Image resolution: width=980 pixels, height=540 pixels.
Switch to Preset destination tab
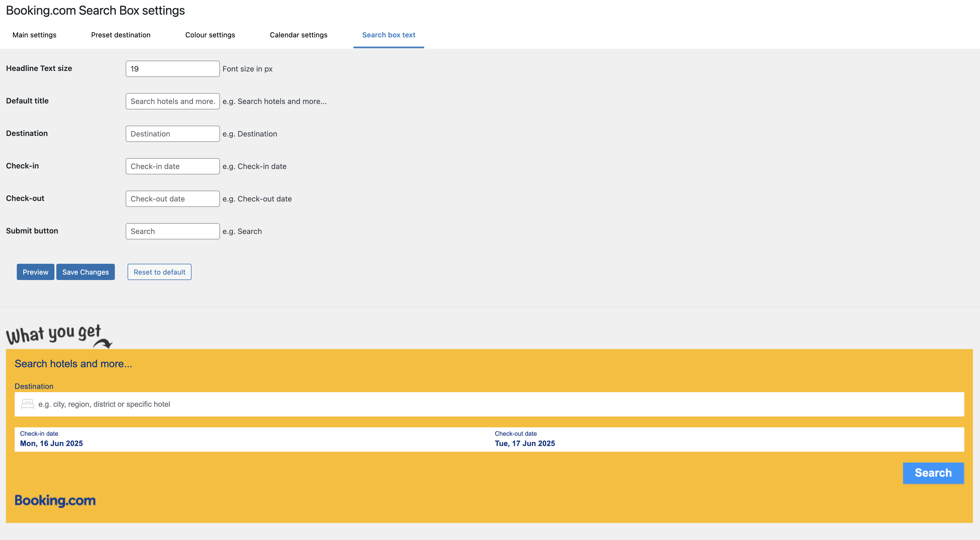(x=121, y=35)
